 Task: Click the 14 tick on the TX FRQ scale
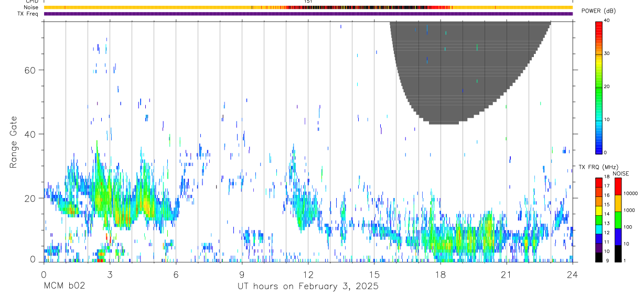click(x=607, y=214)
